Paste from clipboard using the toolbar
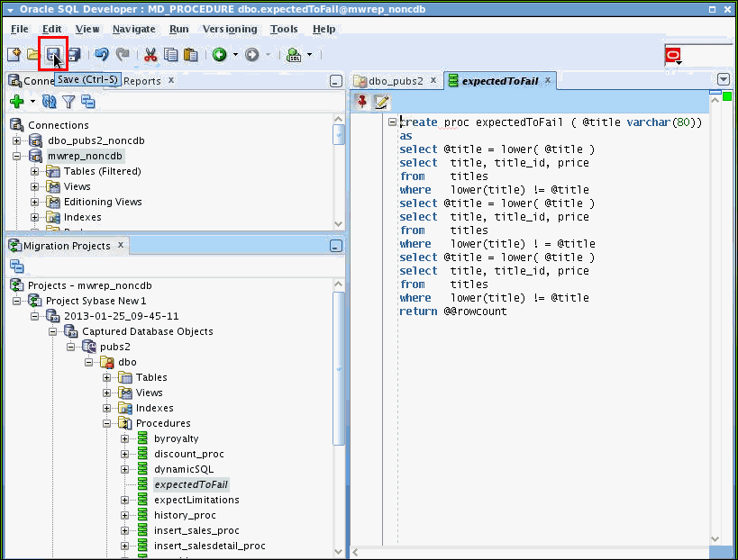The image size is (738, 560). 190,54
